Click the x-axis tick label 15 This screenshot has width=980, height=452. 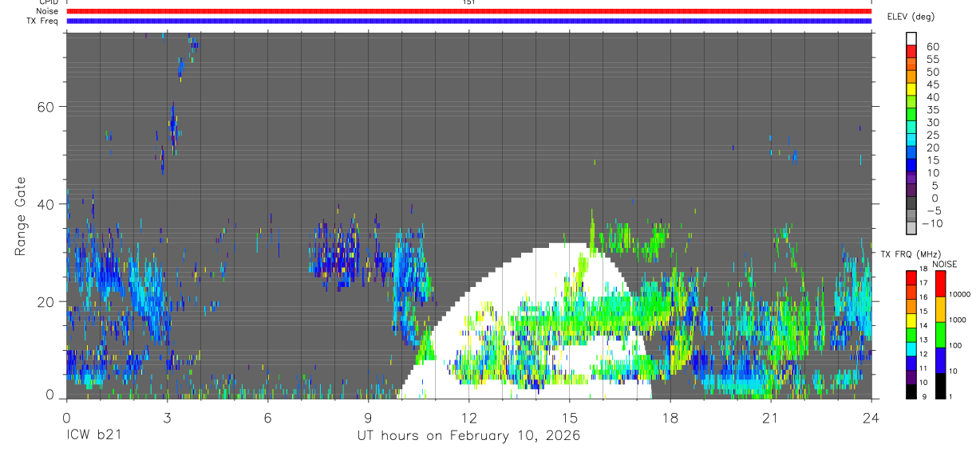point(569,417)
